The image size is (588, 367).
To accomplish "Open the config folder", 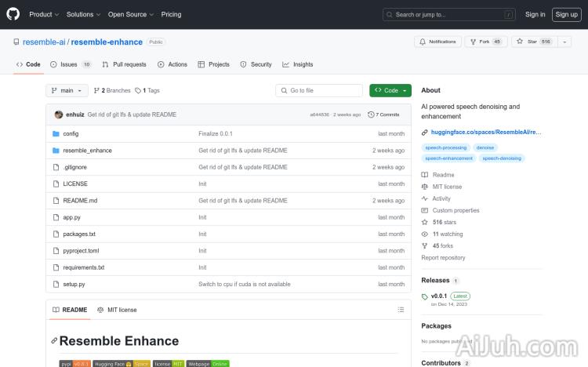I will point(71,134).
